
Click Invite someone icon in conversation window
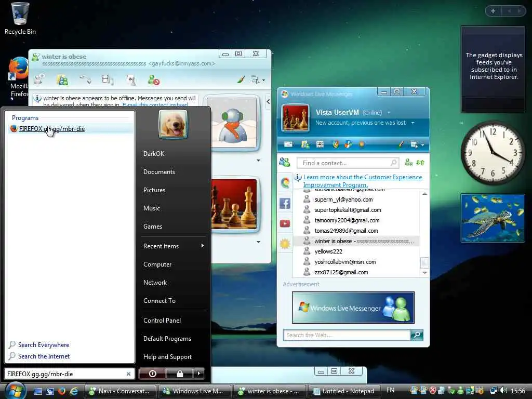tap(39, 79)
